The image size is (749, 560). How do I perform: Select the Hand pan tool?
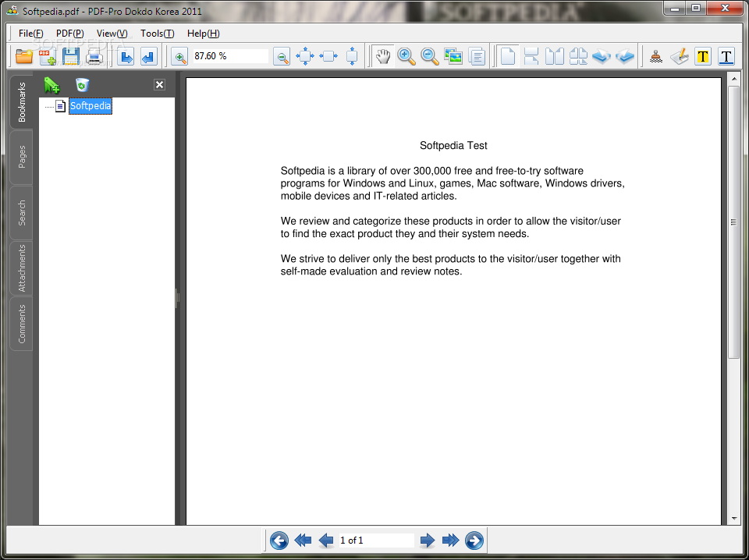tap(383, 56)
